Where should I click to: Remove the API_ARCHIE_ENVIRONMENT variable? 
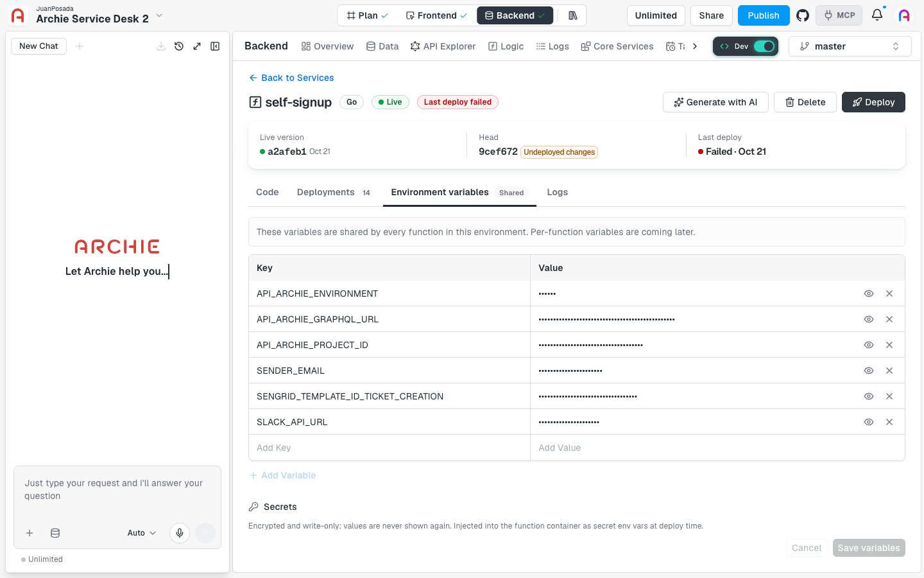click(x=889, y=293)
